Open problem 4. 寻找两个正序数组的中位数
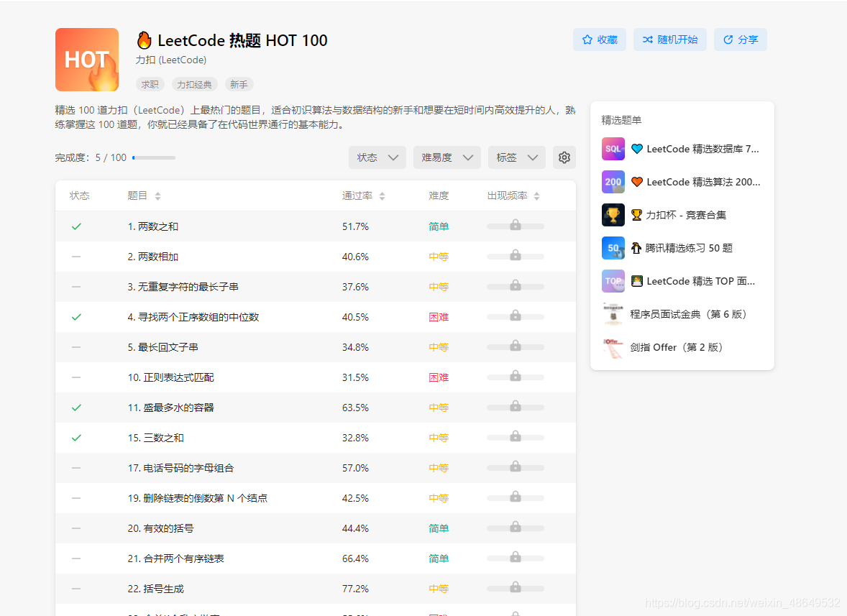Viewport: 847px width, 616px height. 193,318
